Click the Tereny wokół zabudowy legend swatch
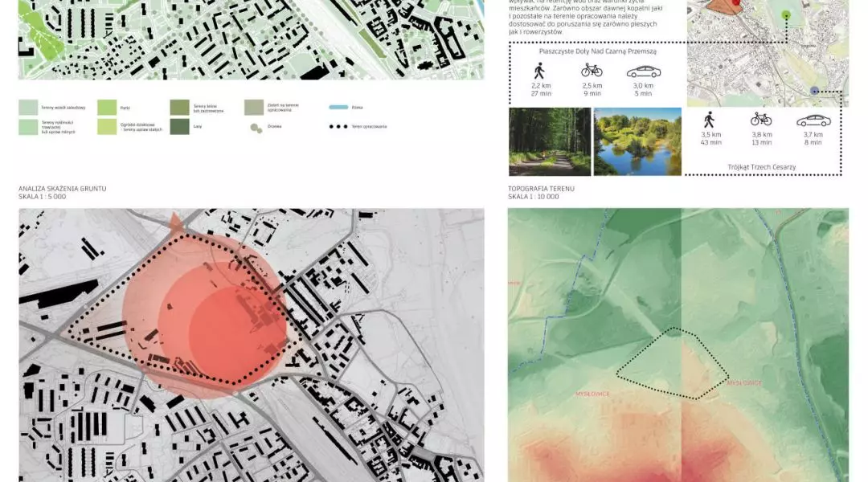This screenshot has width=868, height=482. [x=28, y=108]
